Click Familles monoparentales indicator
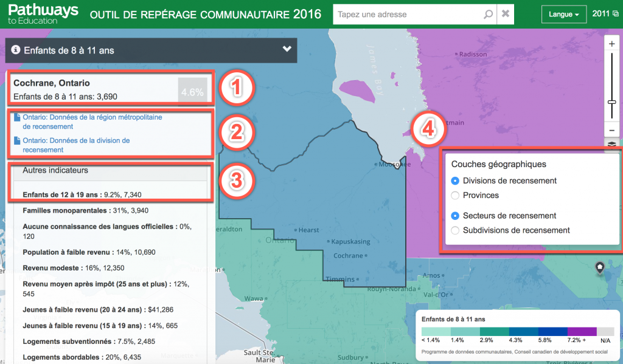 (x=85, y=210)
